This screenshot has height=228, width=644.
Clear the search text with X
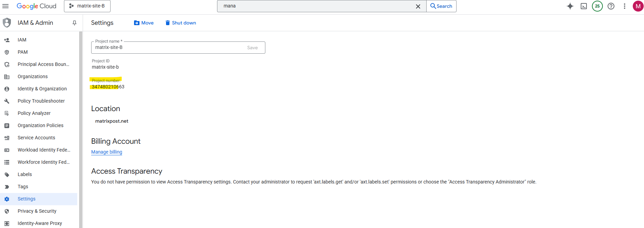tap(418, 6)
